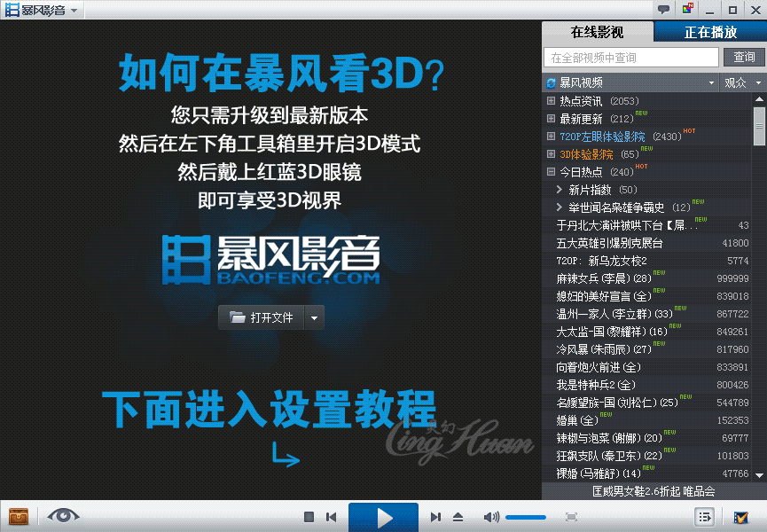Open the toolbox icon in bottom bar
The image size is (767, 532).
[x=19, y=516]
